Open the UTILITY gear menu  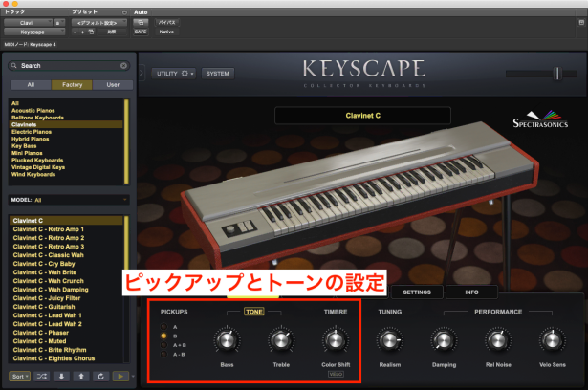(175, 74)
